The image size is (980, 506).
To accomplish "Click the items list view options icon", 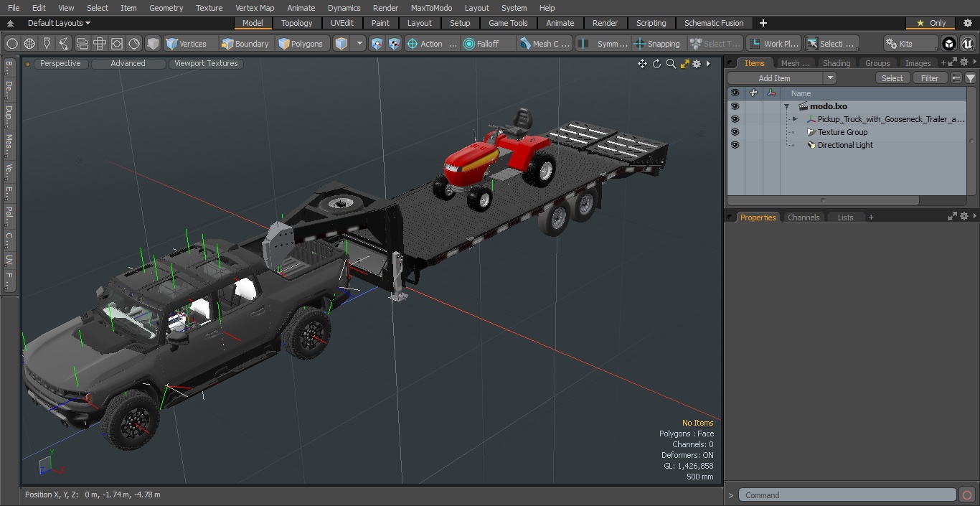I will click(956, 78).
